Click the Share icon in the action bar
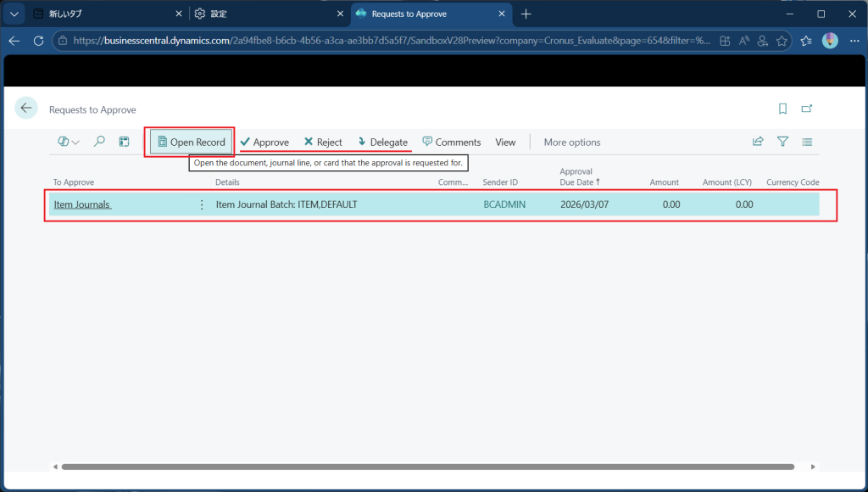The width and height of the screenshot is (868, 492). 758,142
